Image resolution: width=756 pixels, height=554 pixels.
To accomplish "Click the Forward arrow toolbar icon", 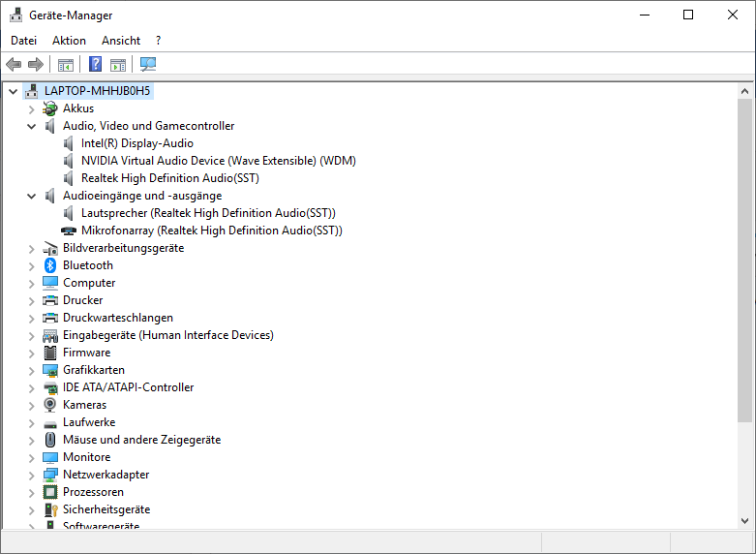I will 36,64.
